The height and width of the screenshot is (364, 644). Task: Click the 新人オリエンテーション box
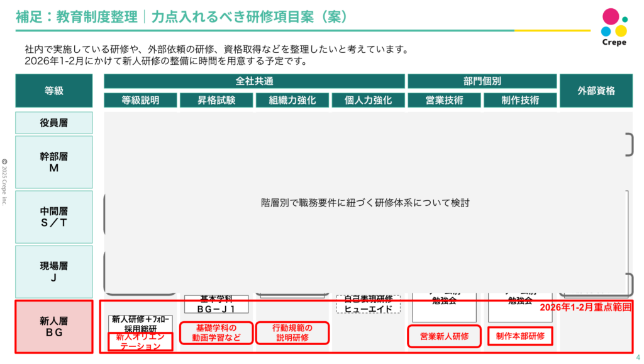click(x=140, y=341)
